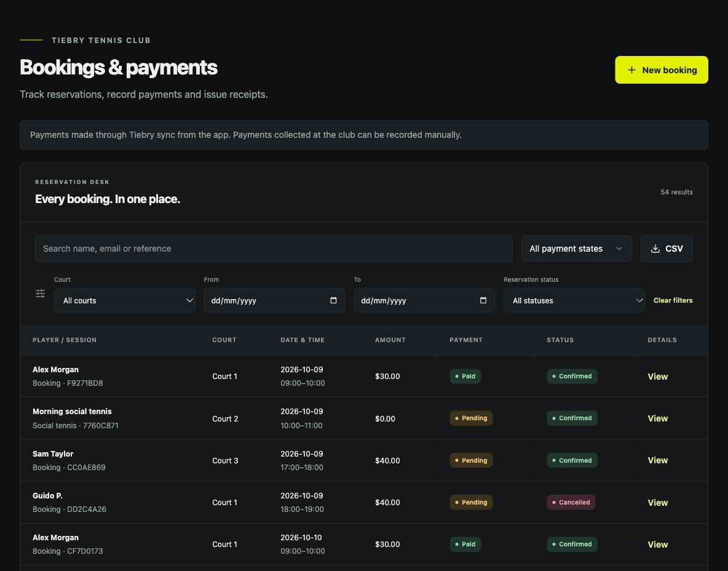The image size is (728, 571).
Task: View details for booking F9271BD8
Action: [657, 377]
